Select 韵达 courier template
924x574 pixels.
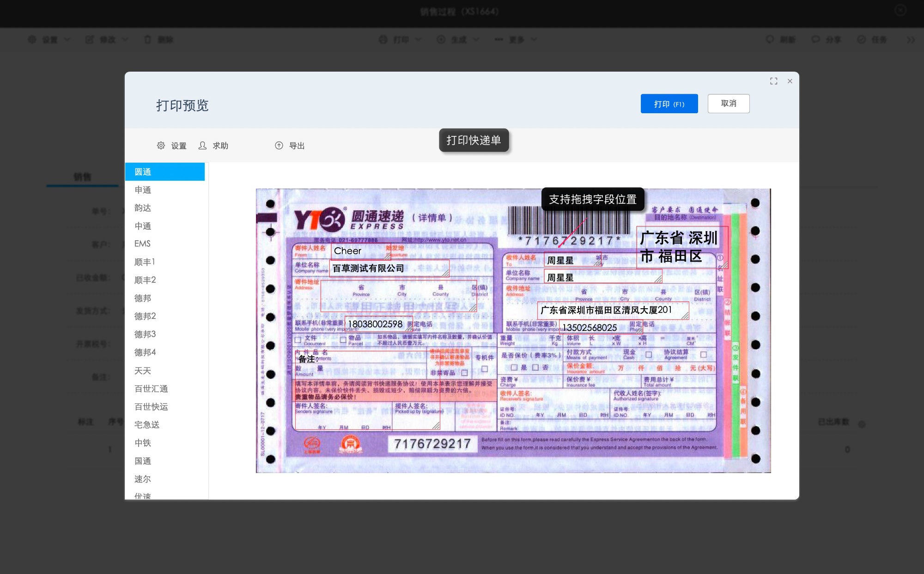[165, 208]
